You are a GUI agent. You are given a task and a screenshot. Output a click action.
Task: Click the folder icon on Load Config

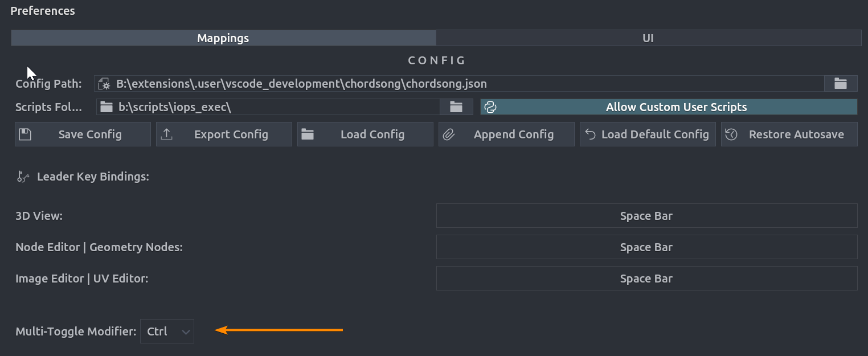click(308, 134)
